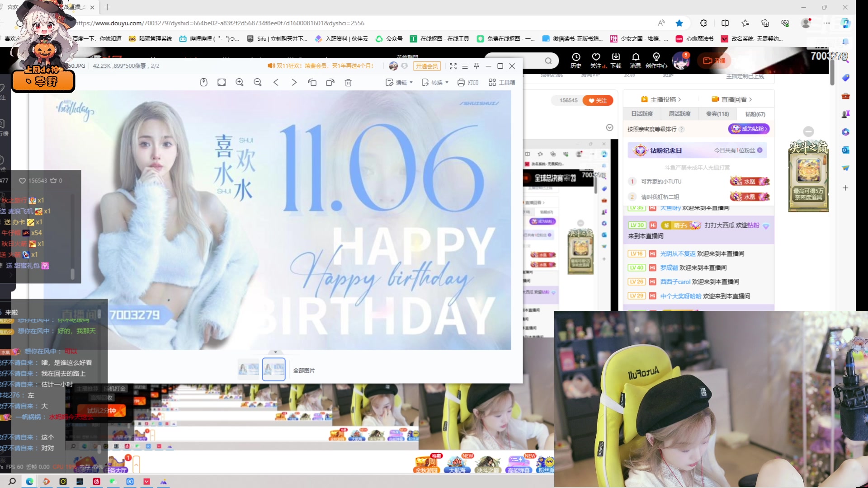
Task: Rotate the birthday image counterclockwise
Action: (x=312, y=82)
